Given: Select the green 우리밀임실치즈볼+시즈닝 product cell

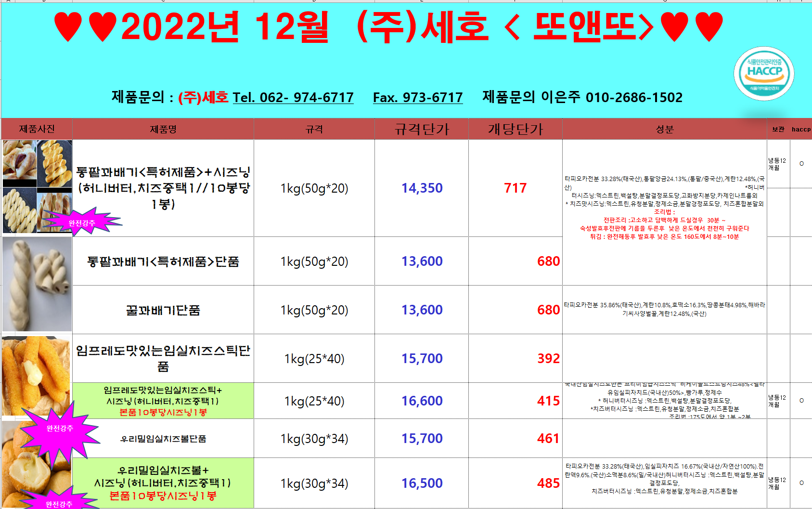Looking at the screenshot, I should [x=163, y=483].
